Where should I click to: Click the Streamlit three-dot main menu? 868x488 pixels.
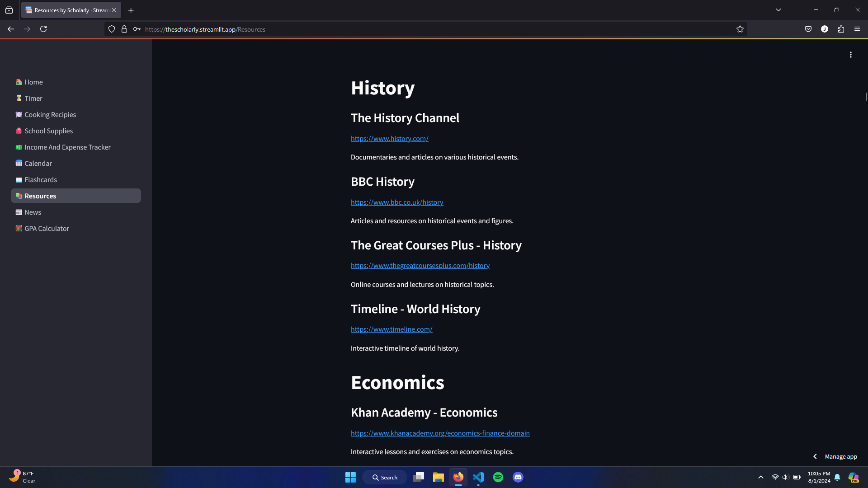(x=850, y=55)
